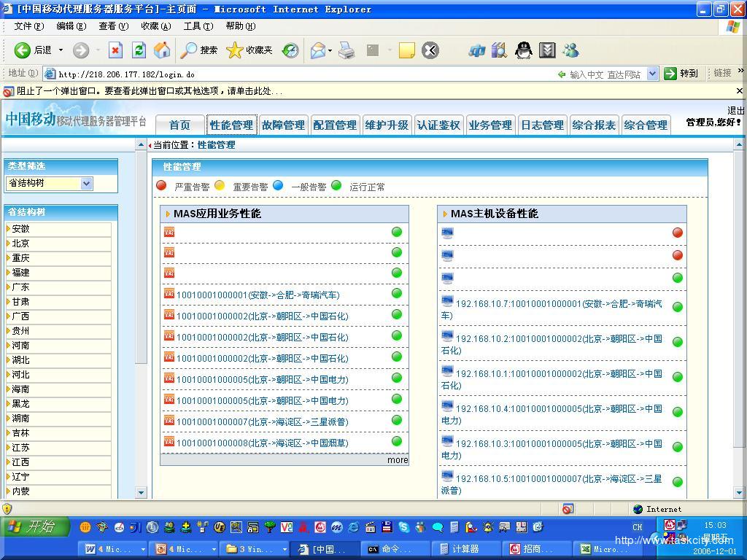
Task: Click the Print toolbar icon
Action: (x=347, y=50)
